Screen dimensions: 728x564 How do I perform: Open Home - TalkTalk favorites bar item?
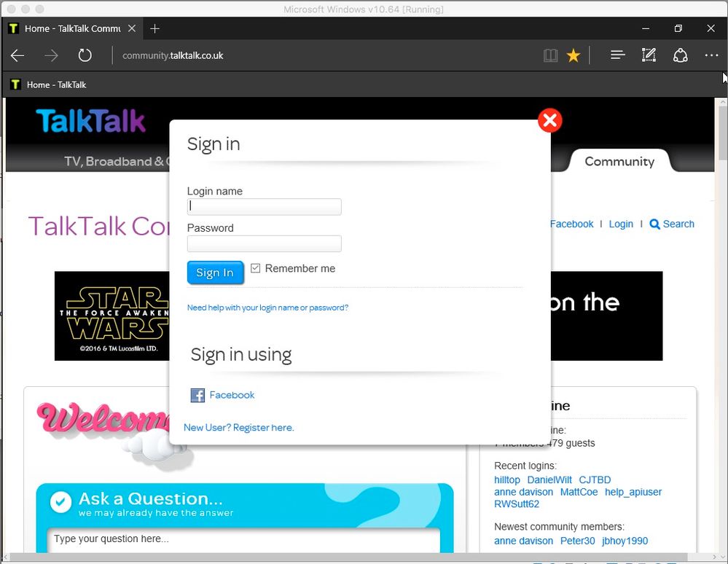point(48,85)
